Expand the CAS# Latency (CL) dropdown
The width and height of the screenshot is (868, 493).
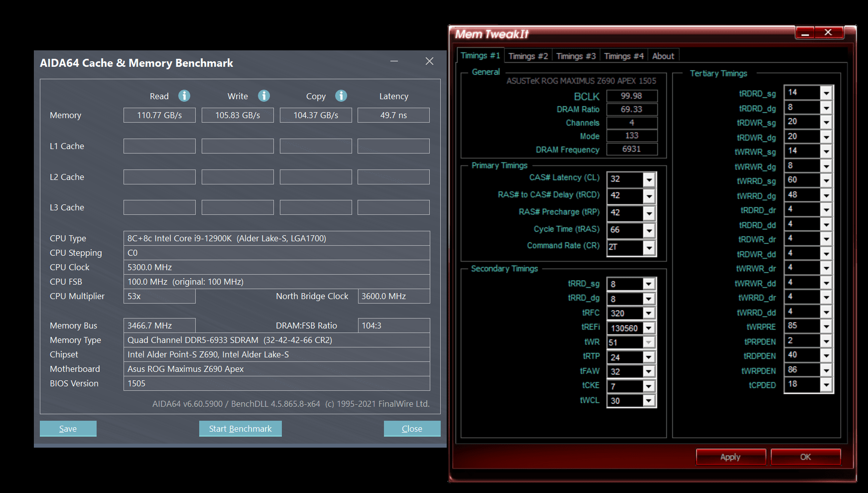[x=649, y=179]
